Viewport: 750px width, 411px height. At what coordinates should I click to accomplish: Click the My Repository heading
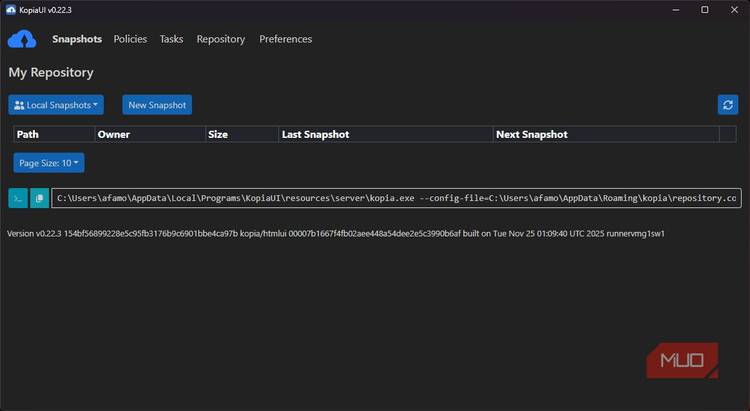pos(51,72)
